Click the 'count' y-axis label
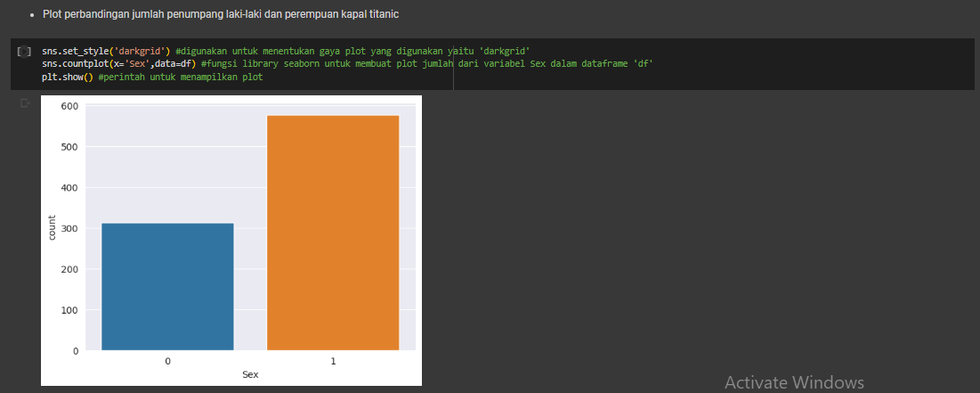 [53, 228]
